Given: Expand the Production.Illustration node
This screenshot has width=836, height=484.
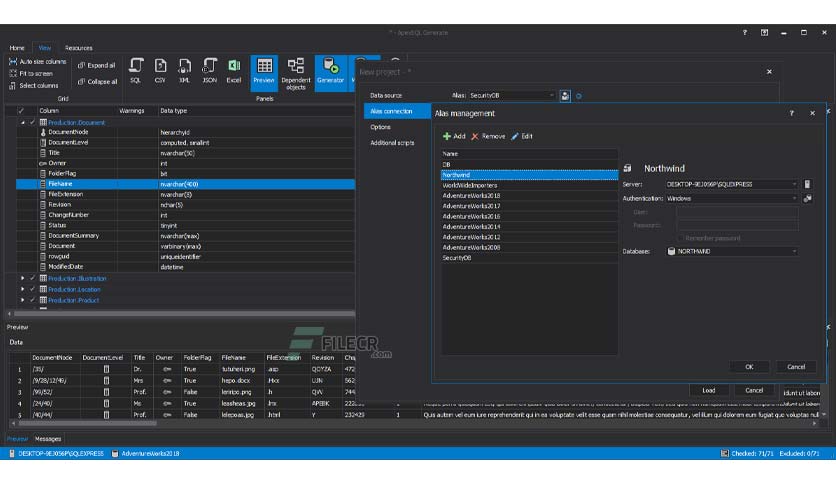Looking at the screenshot, I should click(22, 278).
